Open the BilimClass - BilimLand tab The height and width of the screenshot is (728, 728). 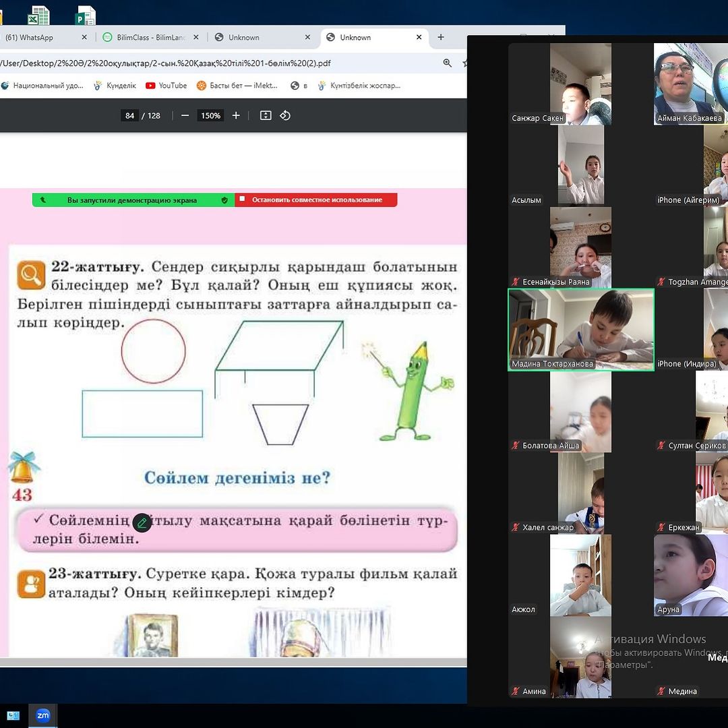(150, 38)
